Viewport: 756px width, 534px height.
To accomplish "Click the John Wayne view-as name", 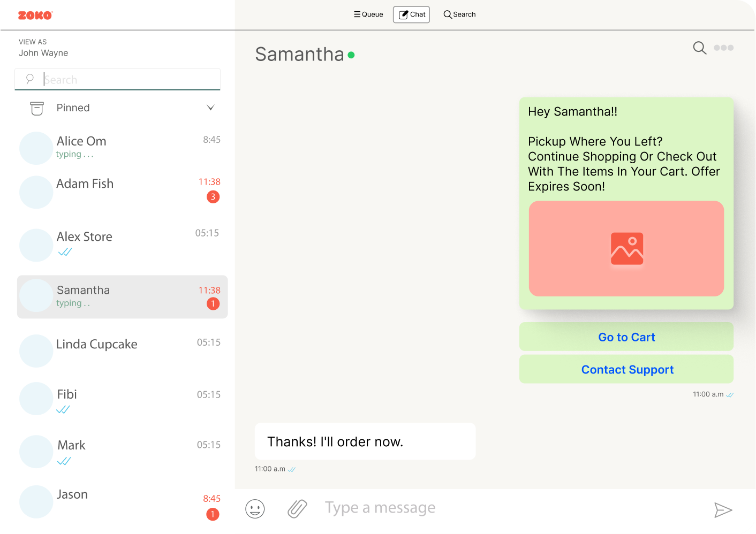I will point(43,53).
